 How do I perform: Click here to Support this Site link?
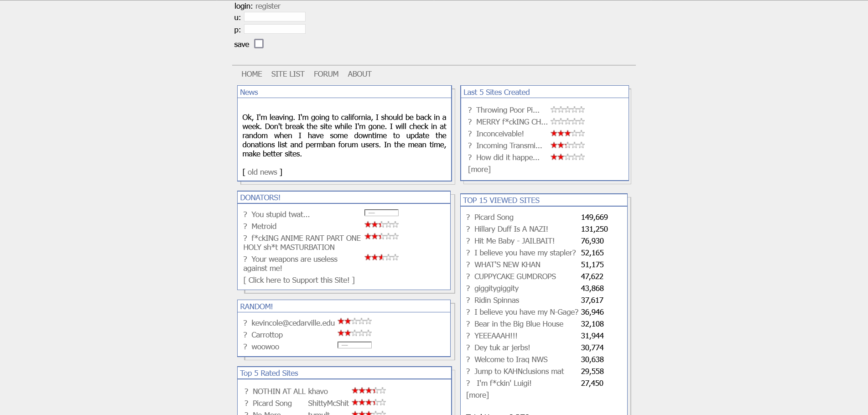pos(299,280)
